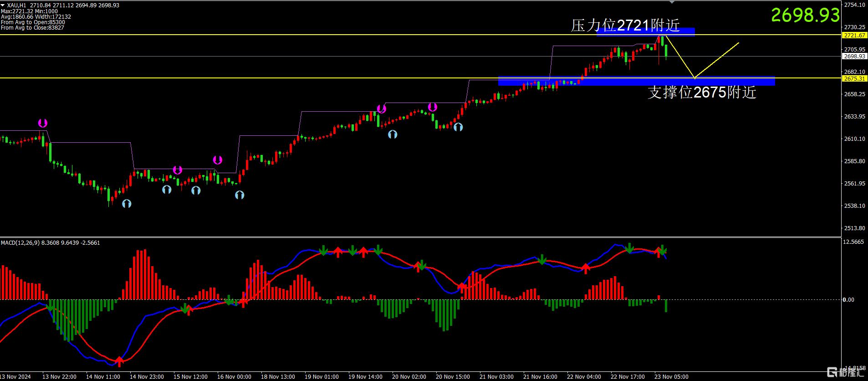Select the large green 2698.93 price label

pyautogui.click(x=805, y=15)
